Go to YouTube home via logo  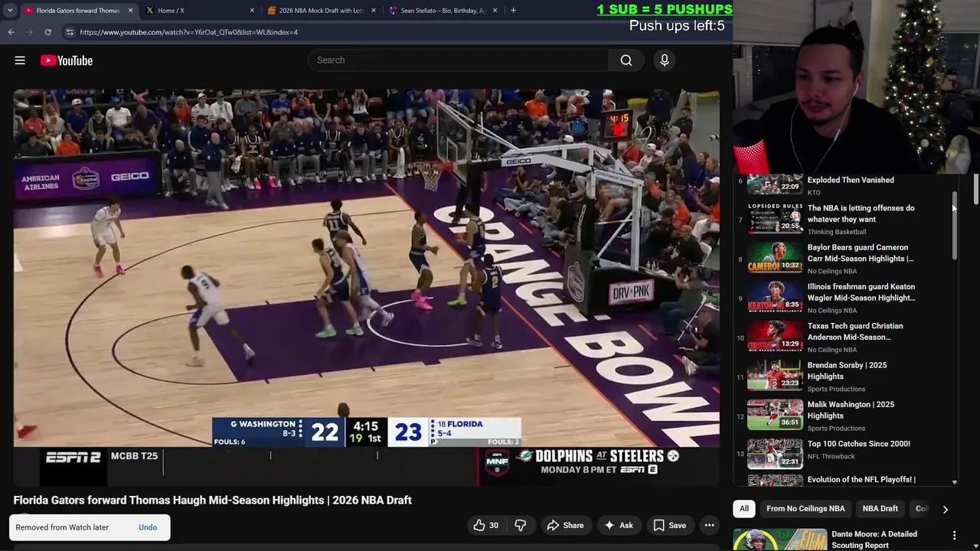67,60
